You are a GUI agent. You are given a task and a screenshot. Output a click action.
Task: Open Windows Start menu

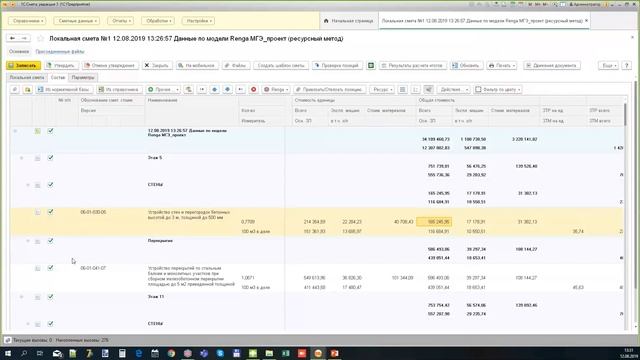click(8, 353)
